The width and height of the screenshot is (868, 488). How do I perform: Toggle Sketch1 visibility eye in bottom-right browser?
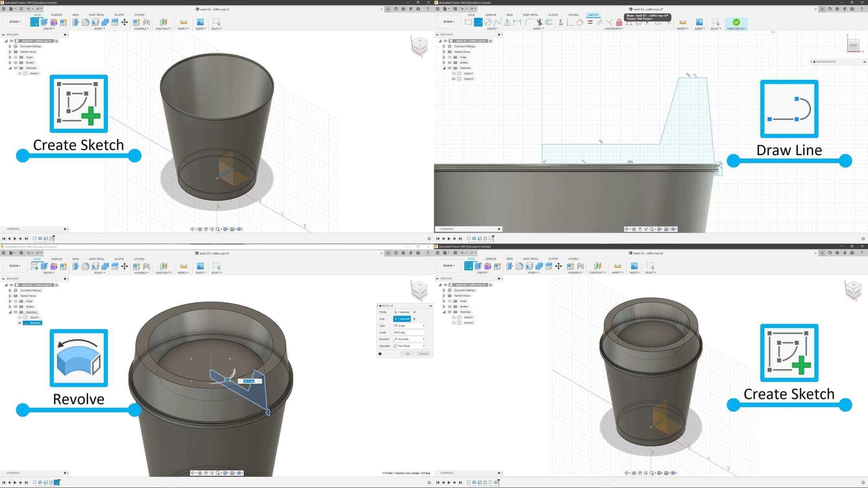tap(454, 317)
